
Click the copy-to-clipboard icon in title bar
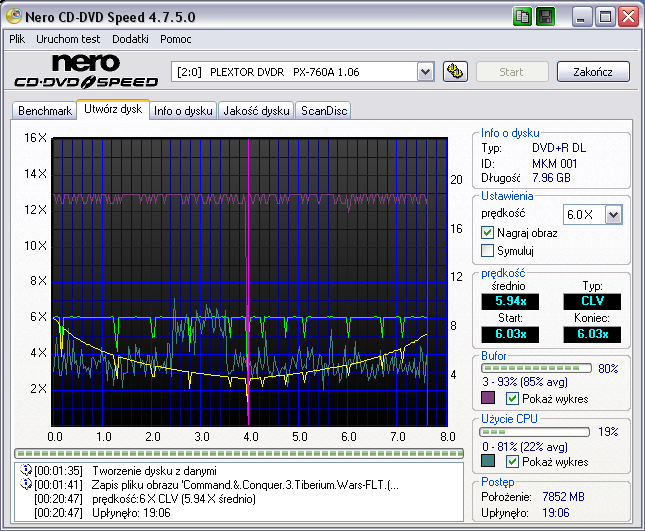tap(522, 17)
